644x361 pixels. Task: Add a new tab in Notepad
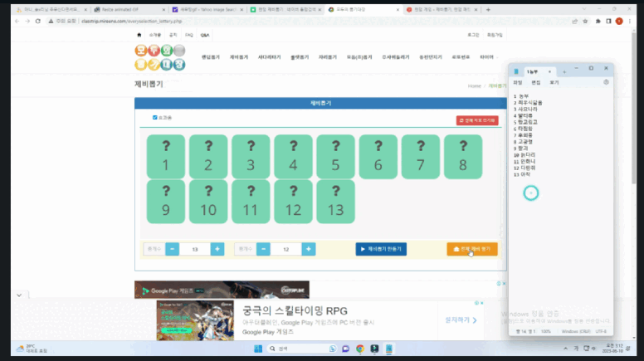click(564, 72)
